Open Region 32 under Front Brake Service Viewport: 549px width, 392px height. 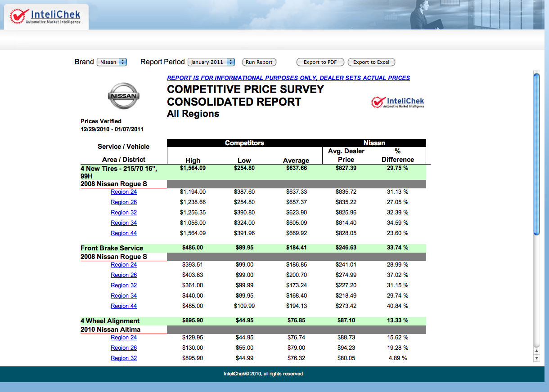pos(124,285)
